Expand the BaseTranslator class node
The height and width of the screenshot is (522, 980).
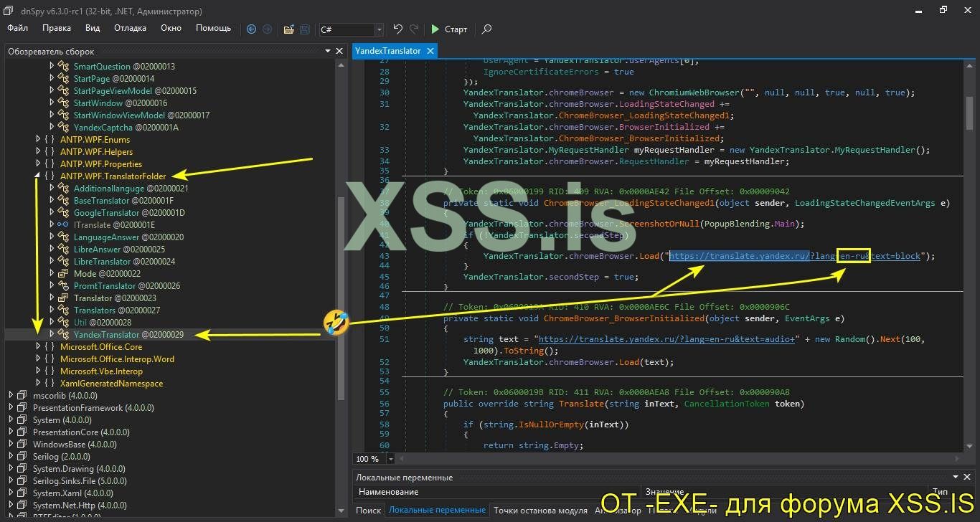pos(52,201)
